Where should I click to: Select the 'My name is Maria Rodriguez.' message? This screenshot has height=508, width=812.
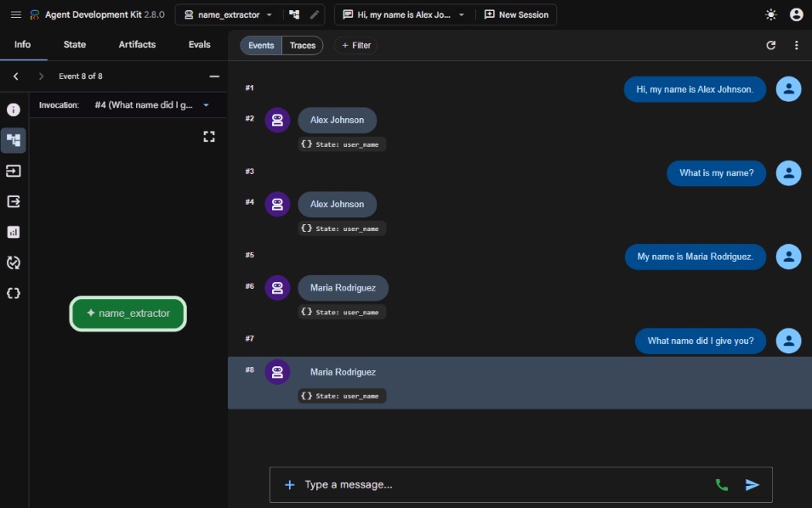click(695, 257)
